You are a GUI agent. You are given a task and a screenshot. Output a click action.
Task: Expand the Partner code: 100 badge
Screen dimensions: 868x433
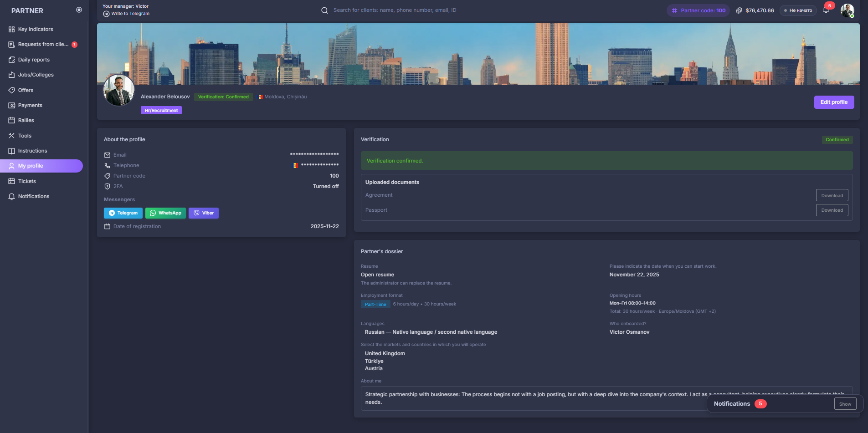click(698, 10)
